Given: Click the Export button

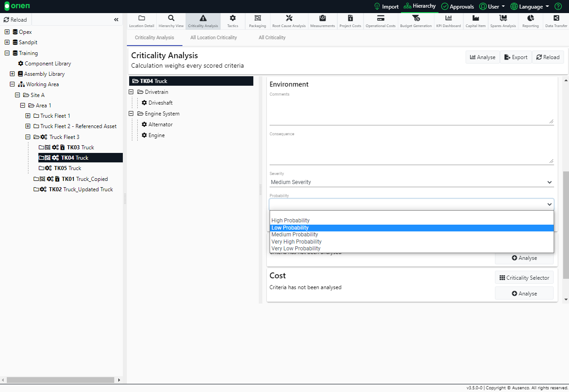Looking at the screenshot, I should [x=516, y=57].
